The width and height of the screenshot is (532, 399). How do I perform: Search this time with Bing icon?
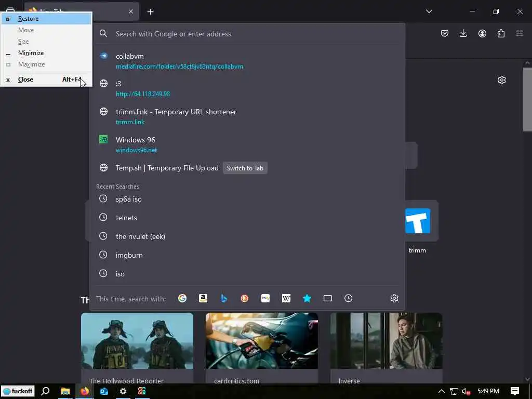point(223,298)
